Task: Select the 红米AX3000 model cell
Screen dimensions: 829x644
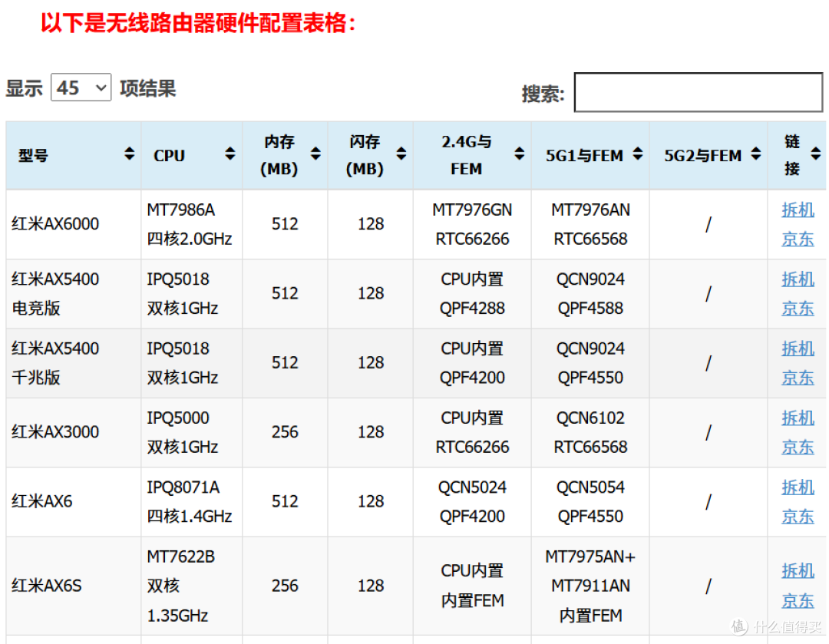Action: click(74, 432)
